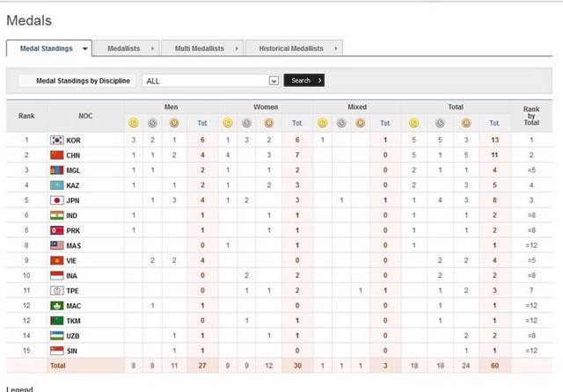
Task: Click the silver medal icon under Women
Action: pyautogui.click(x=245, y=122)
